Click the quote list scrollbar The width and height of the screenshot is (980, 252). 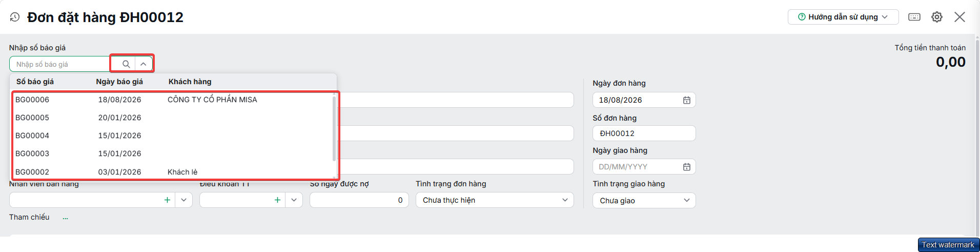point(334,128)
